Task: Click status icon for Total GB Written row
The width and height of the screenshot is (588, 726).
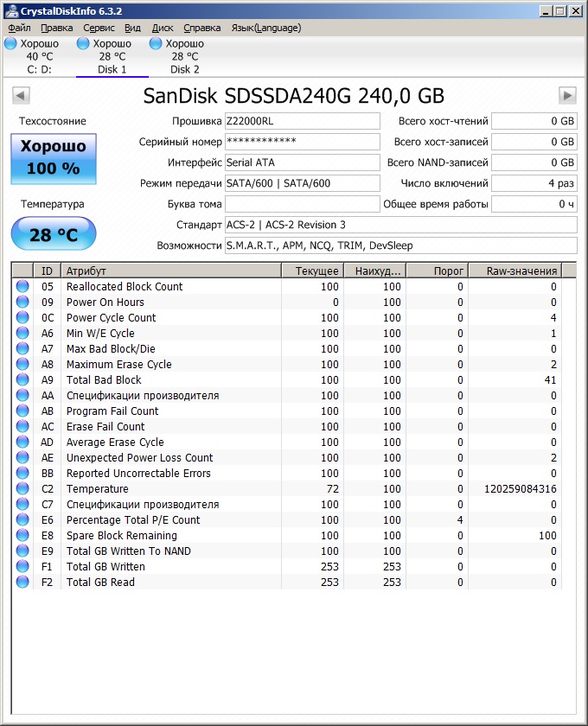Action: coord(22,567)
